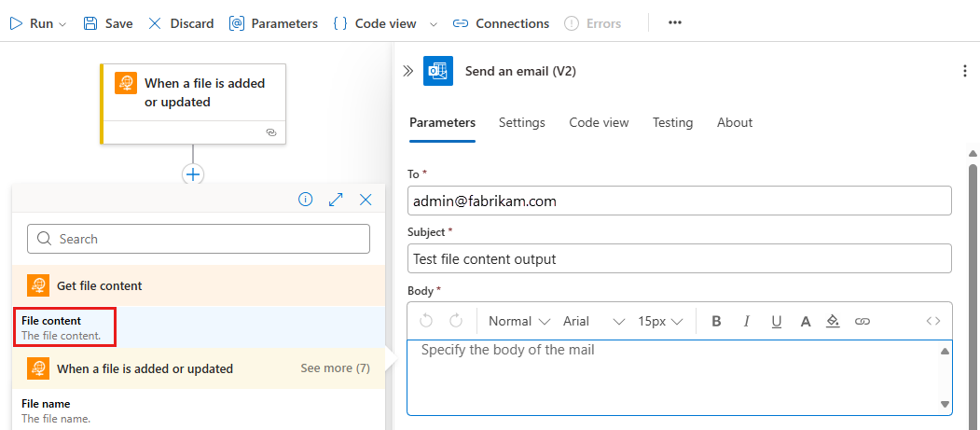Toggle italic formatting in body editor
Screen dimensions: 980x430
[746, 321]
